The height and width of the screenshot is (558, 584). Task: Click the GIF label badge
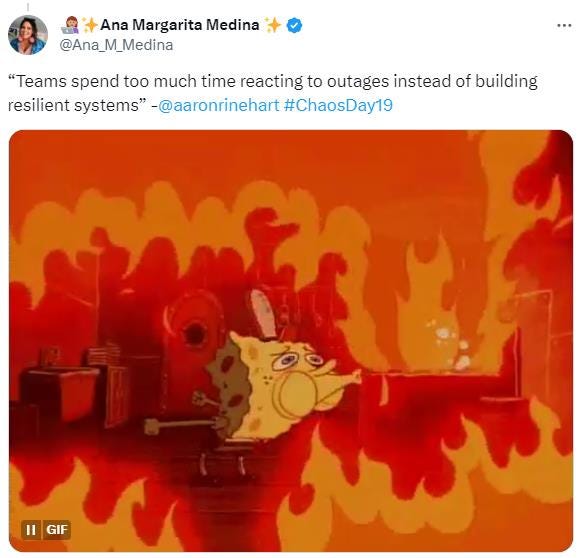57,529
